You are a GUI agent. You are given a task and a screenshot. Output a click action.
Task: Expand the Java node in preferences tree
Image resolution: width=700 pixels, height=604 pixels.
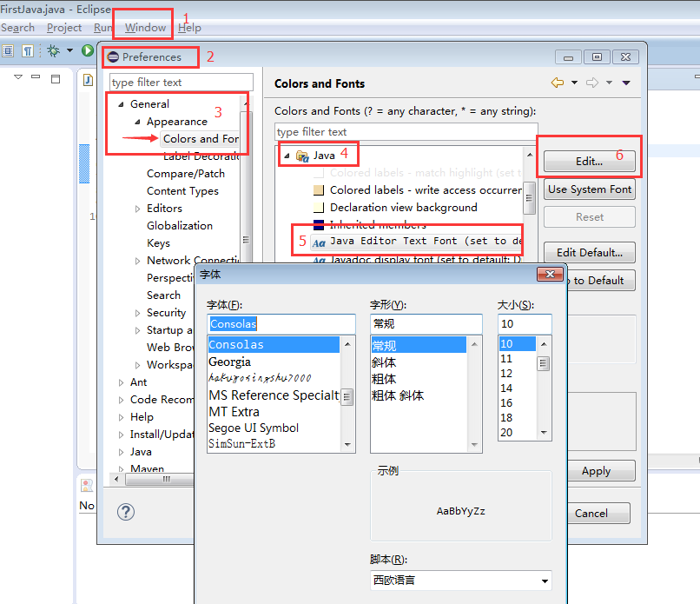pos(121,452)
